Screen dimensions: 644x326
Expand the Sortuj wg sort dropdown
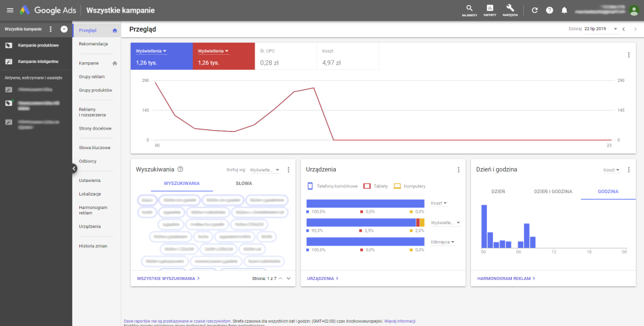(264, 170)
